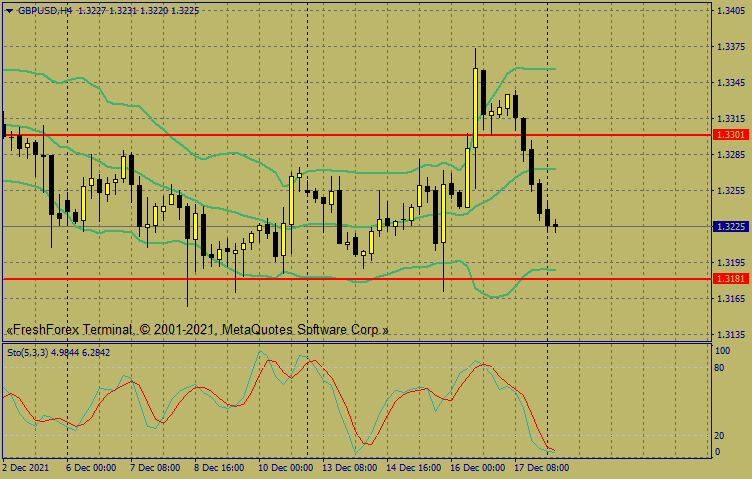Click the 6 Dec 00:00 time label
The image size is (752, 479).
[x=91, y=467]
